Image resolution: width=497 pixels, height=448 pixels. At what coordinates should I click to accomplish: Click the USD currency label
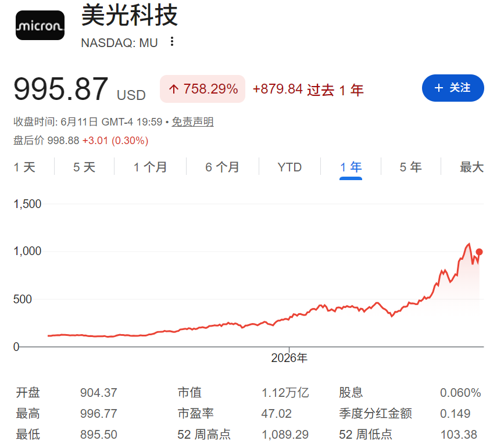pyautogui.click(x=131, y=95)
